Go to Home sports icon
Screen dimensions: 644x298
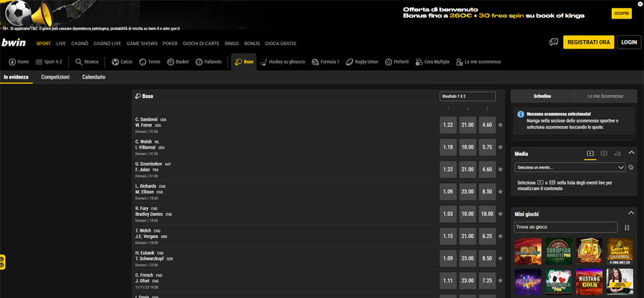19,62
